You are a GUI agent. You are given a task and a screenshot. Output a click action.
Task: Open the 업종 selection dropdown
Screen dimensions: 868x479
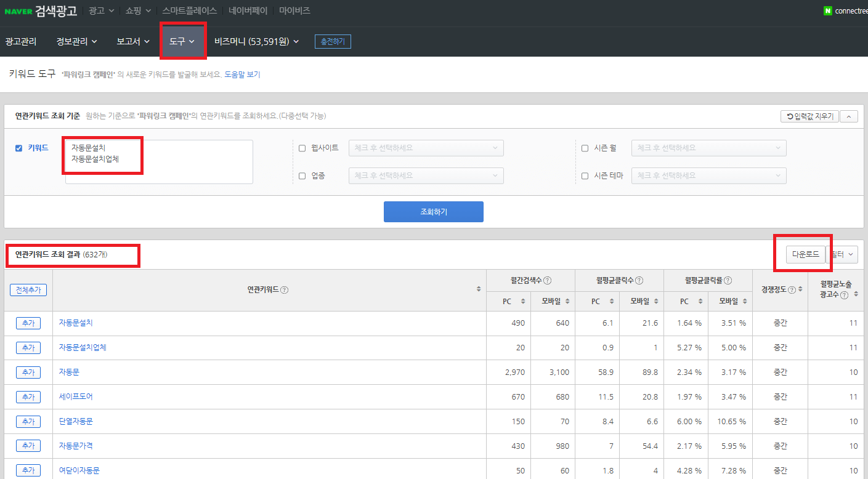(x=426, y=175)
